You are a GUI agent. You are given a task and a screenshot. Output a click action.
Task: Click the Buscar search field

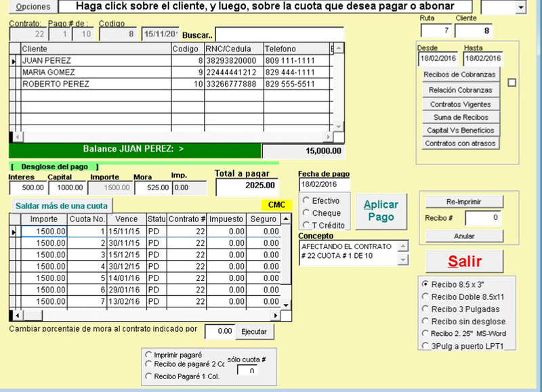click(279, 35)
